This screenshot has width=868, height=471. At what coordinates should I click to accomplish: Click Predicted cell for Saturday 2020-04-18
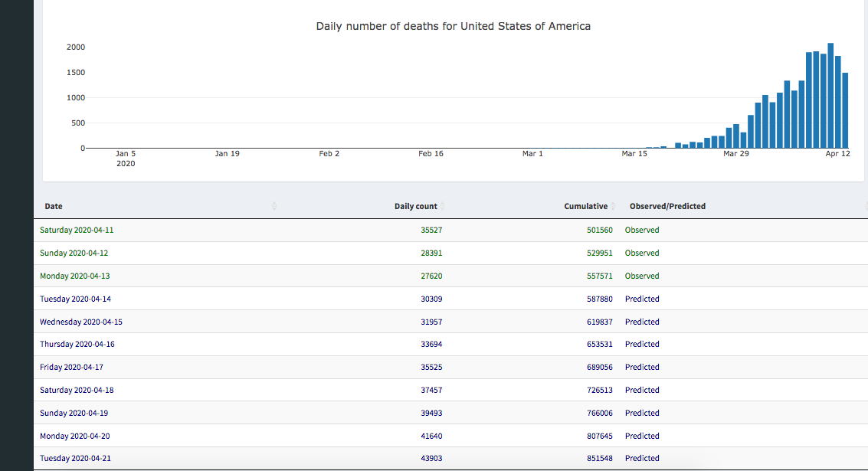[x=642, y=390]
